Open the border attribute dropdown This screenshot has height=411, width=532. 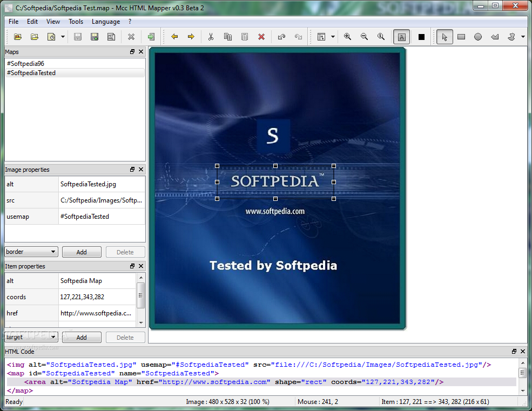point(31,252)
